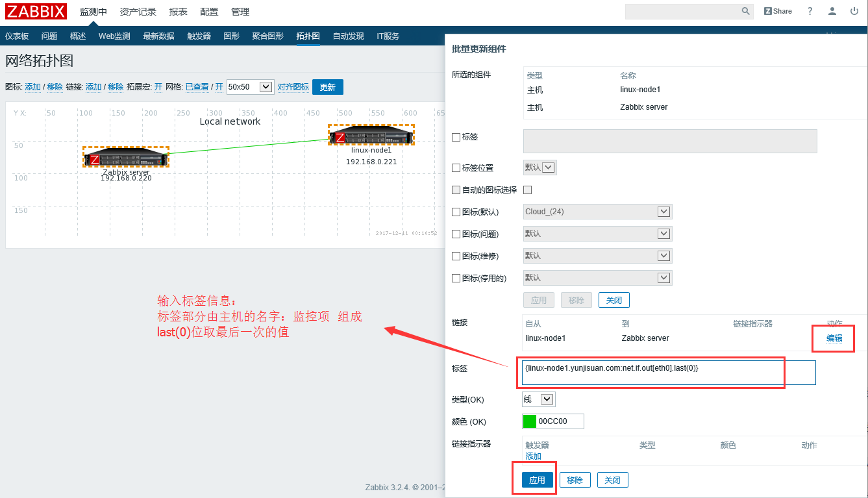Open the 监测中 top menu

(93, 12)
